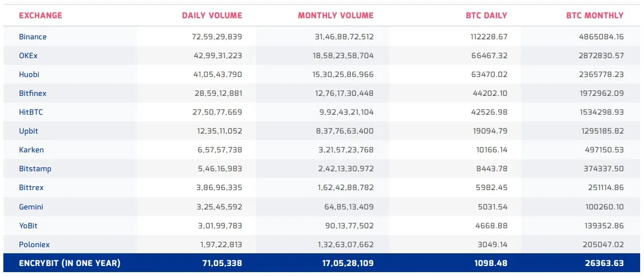Click YoBit BTC monthly 139352.86
Viewport: 644px width, 276px height.
(x=605, y=226)
